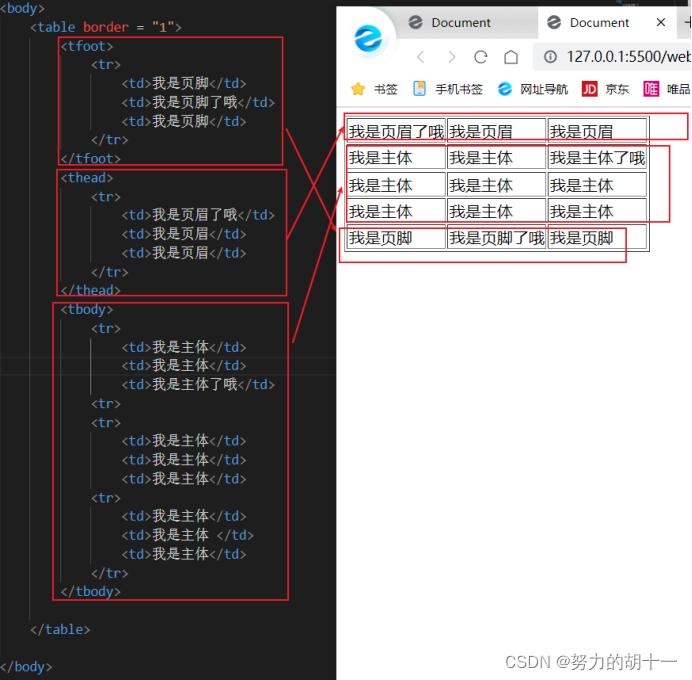
Task: Go back with the back arrow
Action: (x=421, y=57)
